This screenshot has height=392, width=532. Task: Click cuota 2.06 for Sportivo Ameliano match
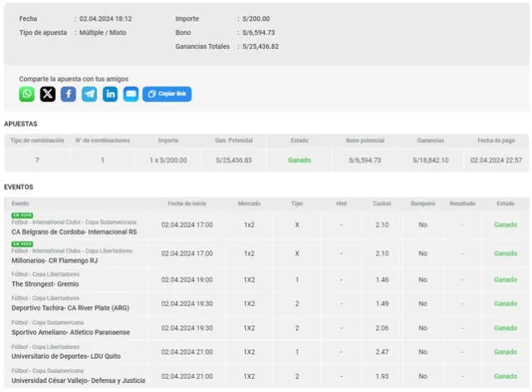coord(382,328)
